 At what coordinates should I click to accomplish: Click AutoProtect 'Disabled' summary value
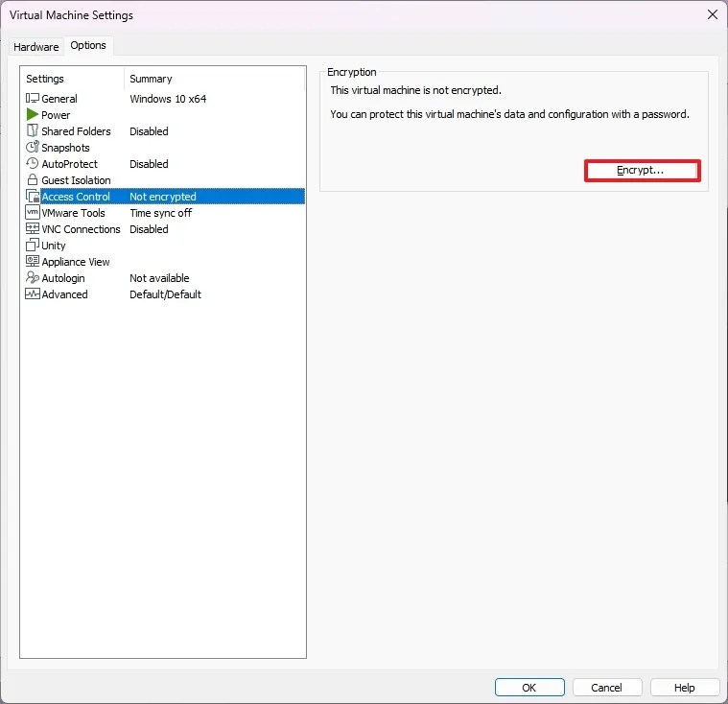(x=149, y=164)
